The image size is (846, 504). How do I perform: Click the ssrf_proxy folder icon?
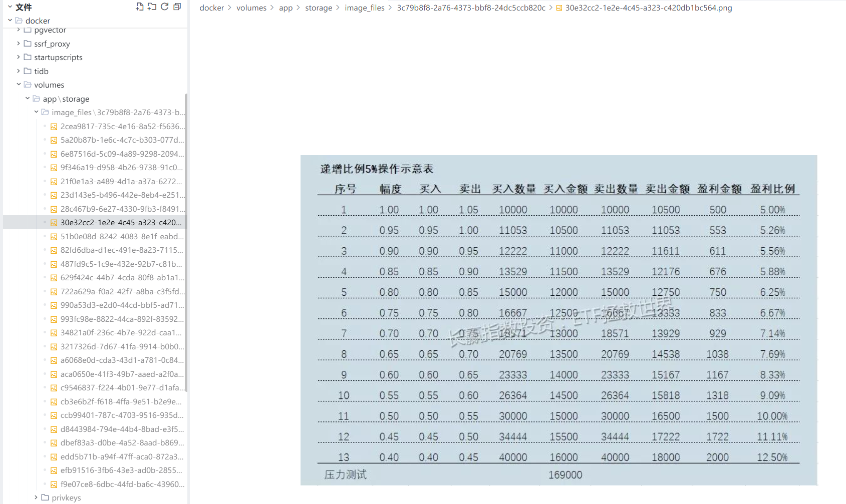point(28,44)
